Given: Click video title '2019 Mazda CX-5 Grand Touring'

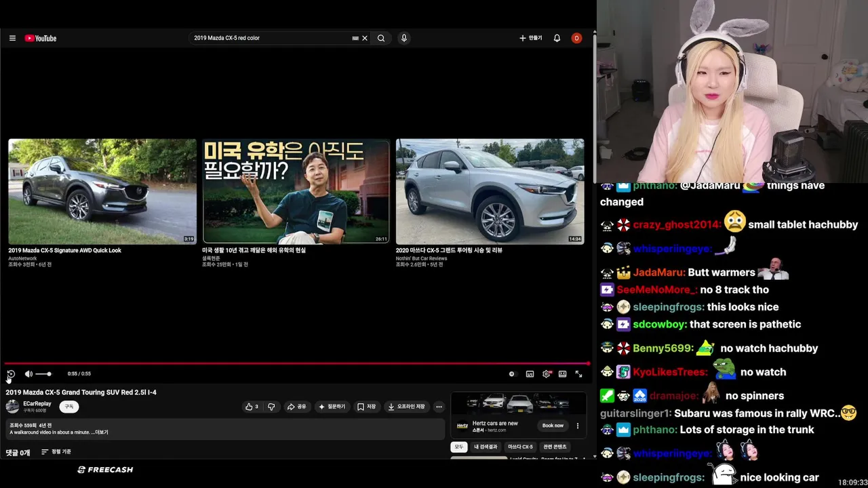Looking at the screenshot, I should point(81,392).
